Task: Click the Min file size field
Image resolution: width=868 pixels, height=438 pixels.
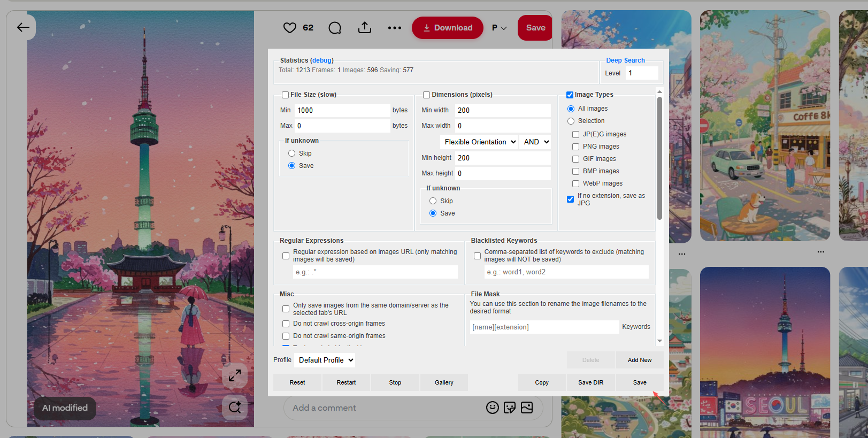Action: (x=342, y=110)
